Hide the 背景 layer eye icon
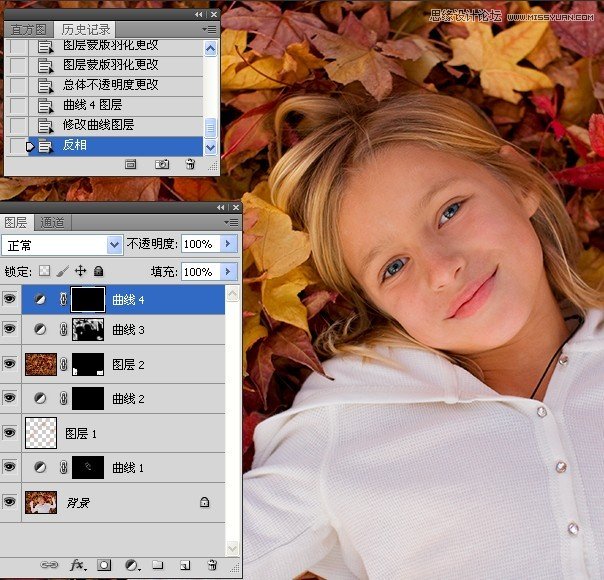 10,501
